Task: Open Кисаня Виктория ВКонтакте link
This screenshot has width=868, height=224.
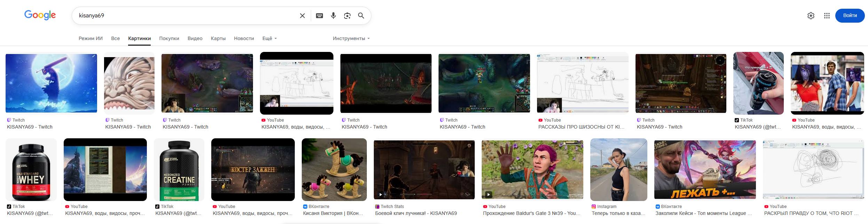Action: (333, 213)
